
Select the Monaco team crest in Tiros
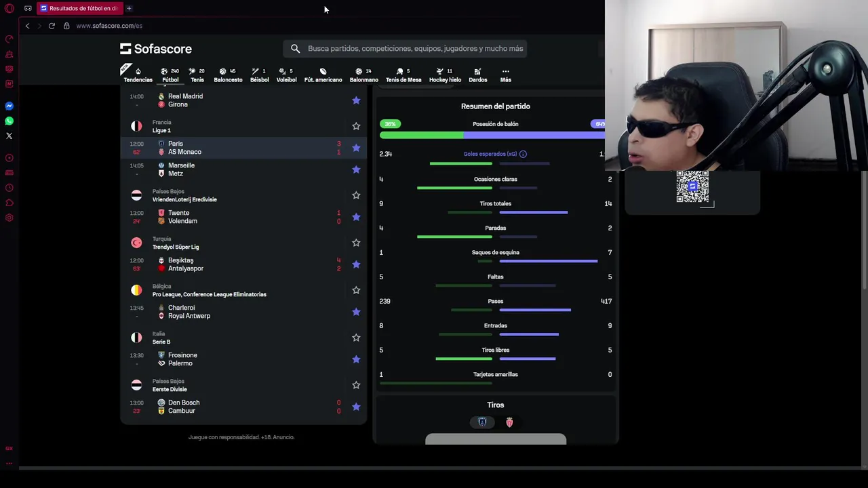tap(509, 422)
